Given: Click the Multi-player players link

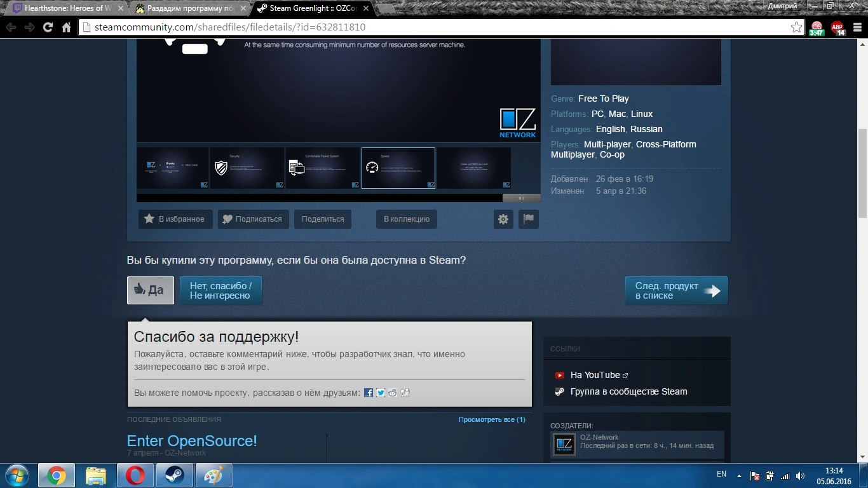Looking at the screenshot, I should pos(607,144).
